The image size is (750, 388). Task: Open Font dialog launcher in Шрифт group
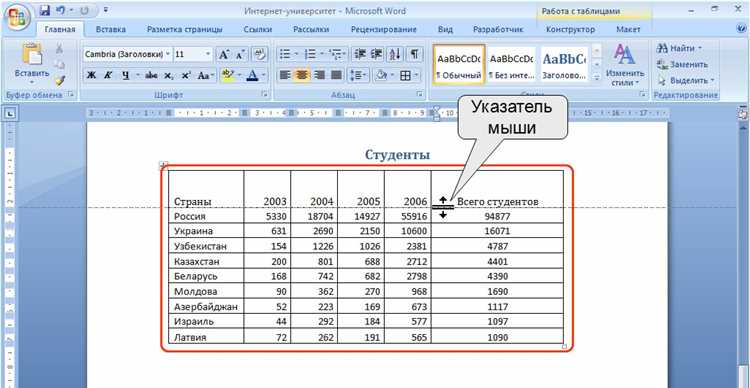pos(264,95)
